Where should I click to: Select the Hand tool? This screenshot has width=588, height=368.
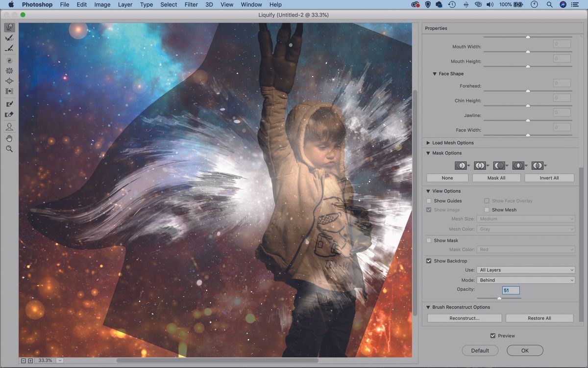(x=9, y=138)
